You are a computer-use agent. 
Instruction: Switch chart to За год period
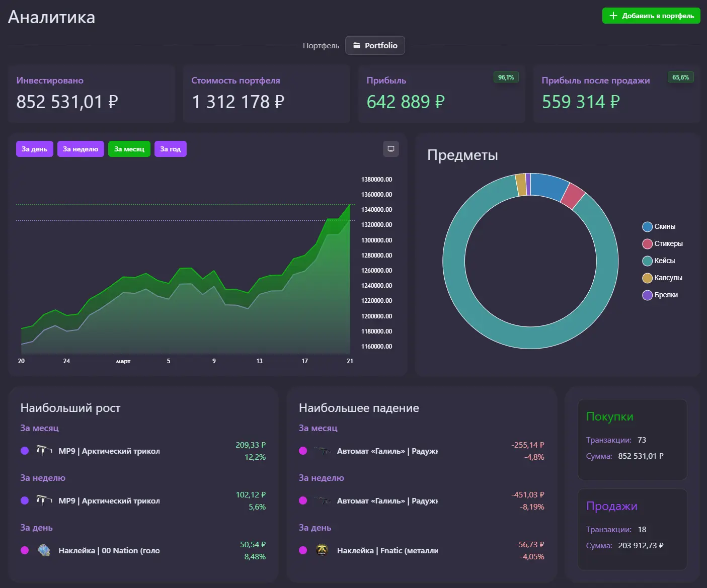pyautogui.click(x=170, y=149)
